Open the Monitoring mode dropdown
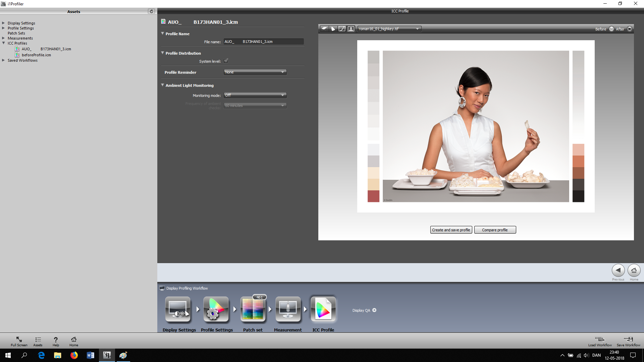 255,95
